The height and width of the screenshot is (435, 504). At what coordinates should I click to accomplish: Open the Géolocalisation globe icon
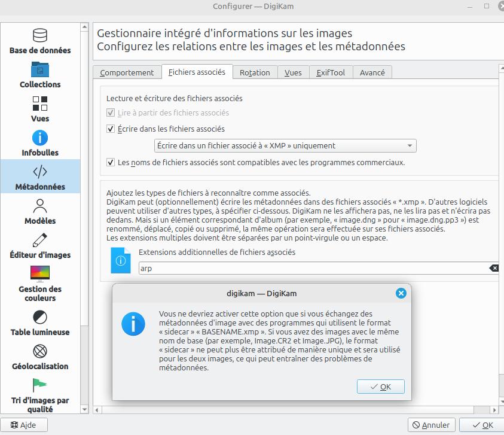(40, 351)
